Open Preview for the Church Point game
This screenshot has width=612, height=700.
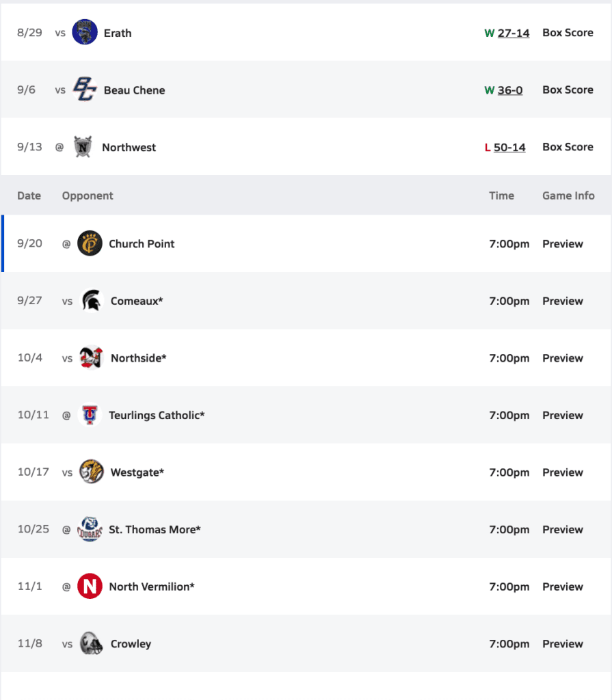[x=562, y=244]
